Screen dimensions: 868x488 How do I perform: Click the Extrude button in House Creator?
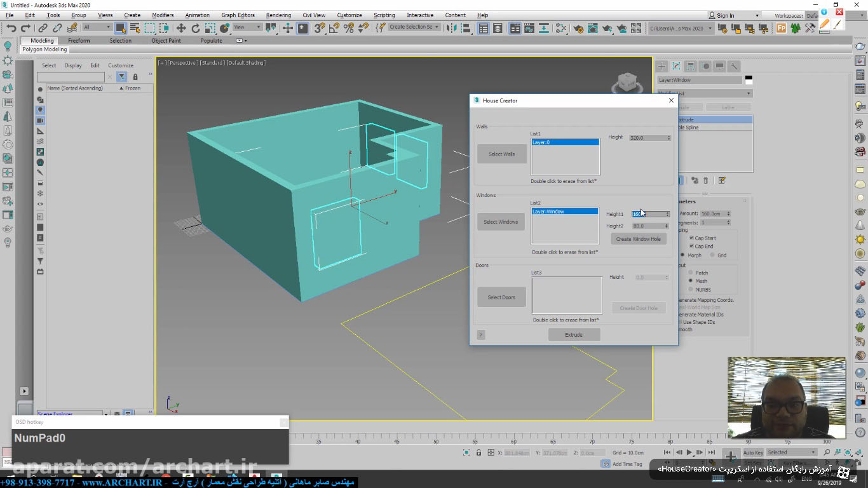point(574,335)
